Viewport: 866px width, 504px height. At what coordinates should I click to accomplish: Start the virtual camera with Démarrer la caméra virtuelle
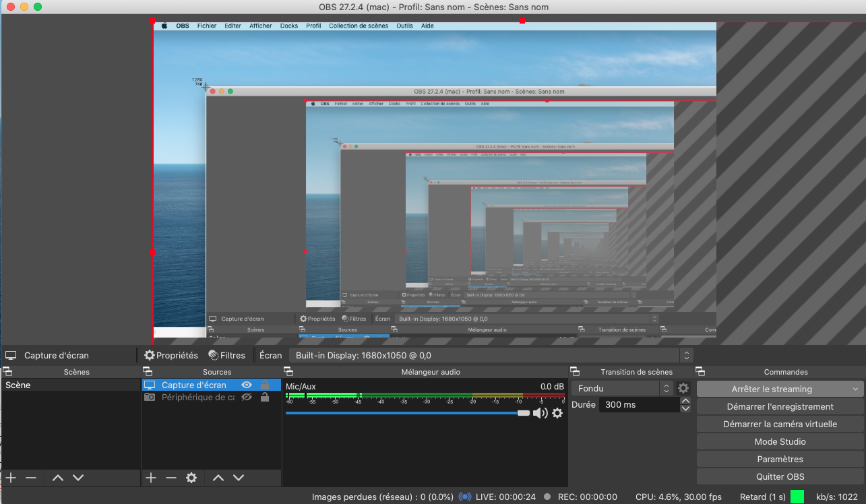(x=780, y=424)
